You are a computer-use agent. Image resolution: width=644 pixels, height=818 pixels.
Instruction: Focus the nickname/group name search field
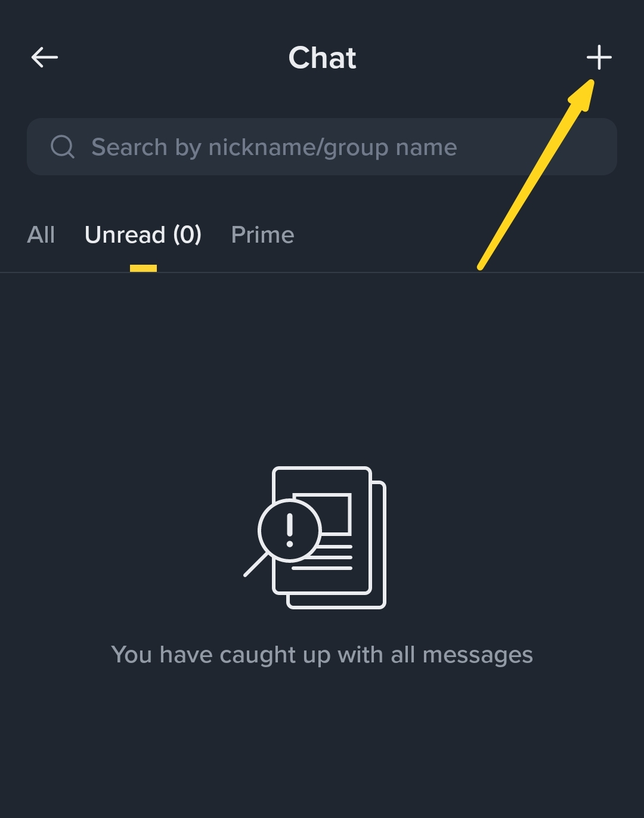(322, 147)
